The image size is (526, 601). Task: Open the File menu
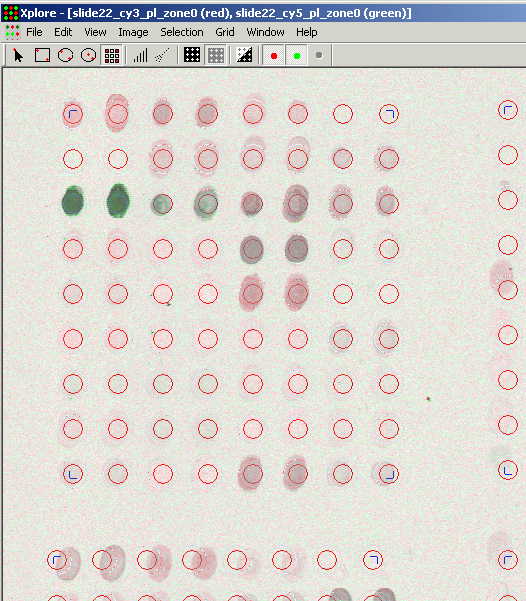(x=34, y=32)
